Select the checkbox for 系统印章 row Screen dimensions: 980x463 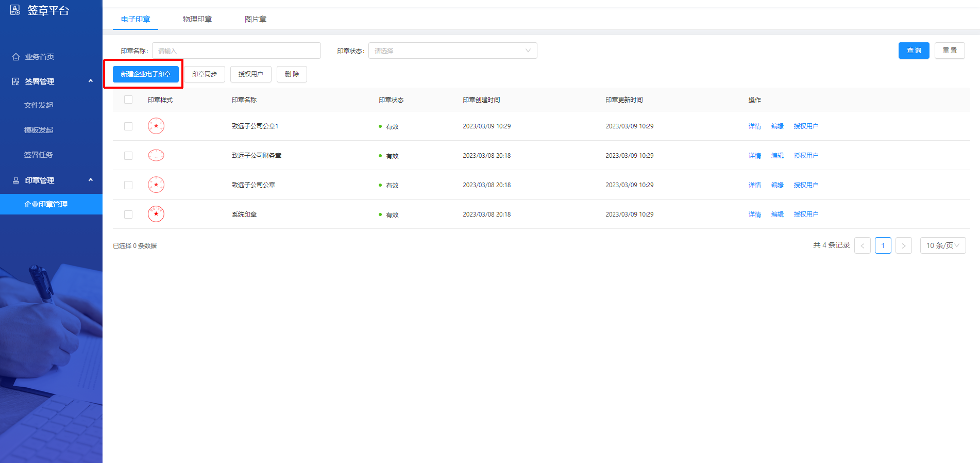(x=128, y=214)
